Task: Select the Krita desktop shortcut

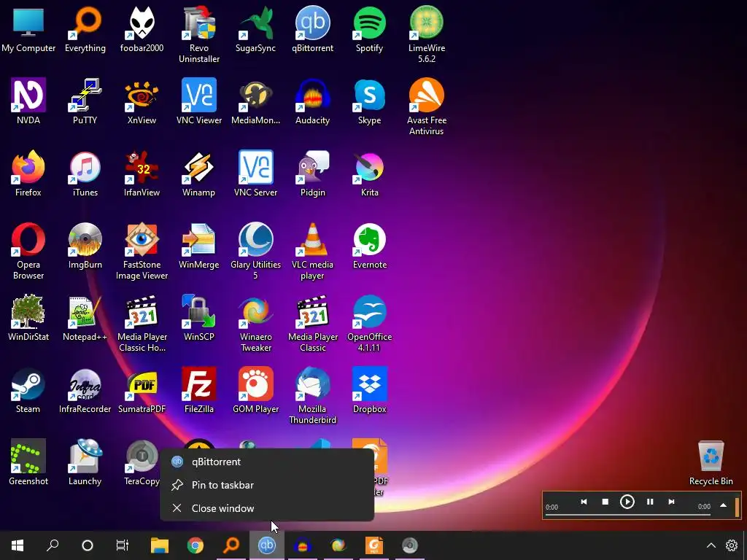Action: (370, 174)
